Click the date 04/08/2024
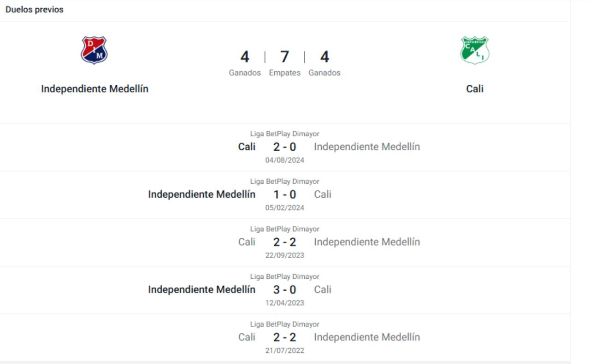590x364 pixels. click(x=285, y=160)
